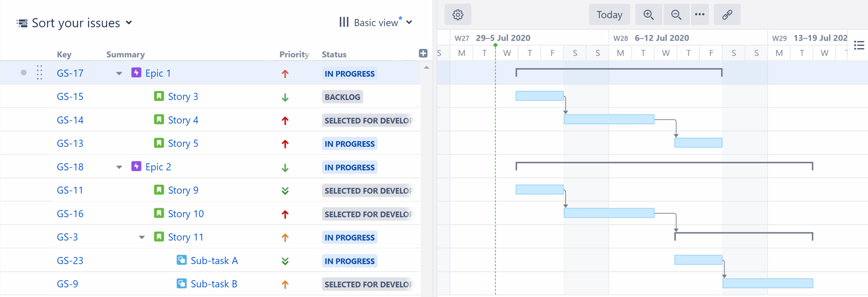868x297 pixels.
Task: Open Gantt settings gear icon
Action: pos(458,15)
